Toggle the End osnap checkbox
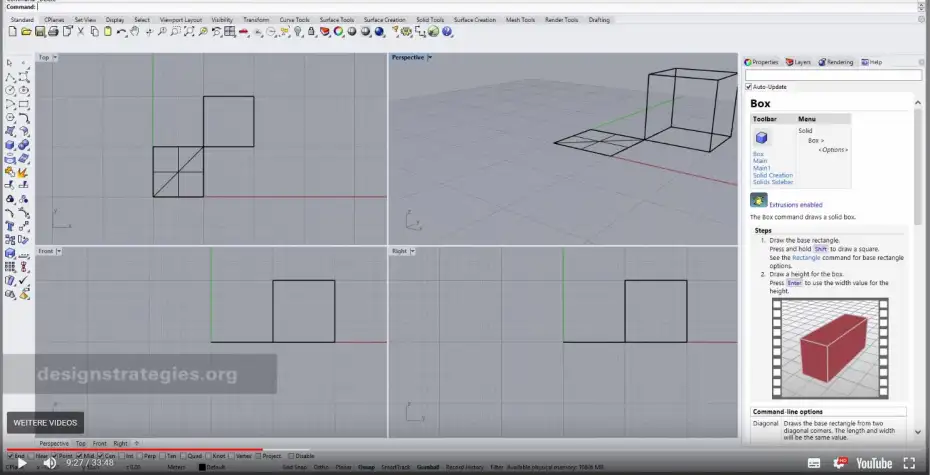Screen dimensions: 930x475 coord(10,456)
